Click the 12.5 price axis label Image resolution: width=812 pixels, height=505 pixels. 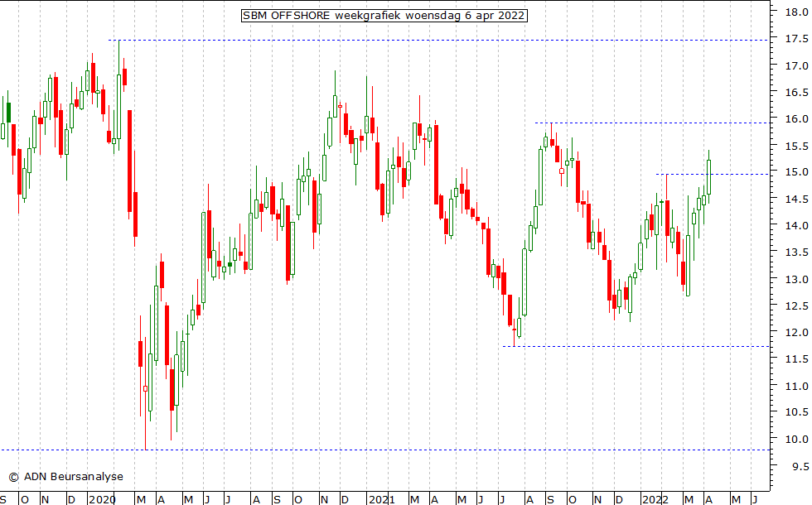[x=796, y=305]
